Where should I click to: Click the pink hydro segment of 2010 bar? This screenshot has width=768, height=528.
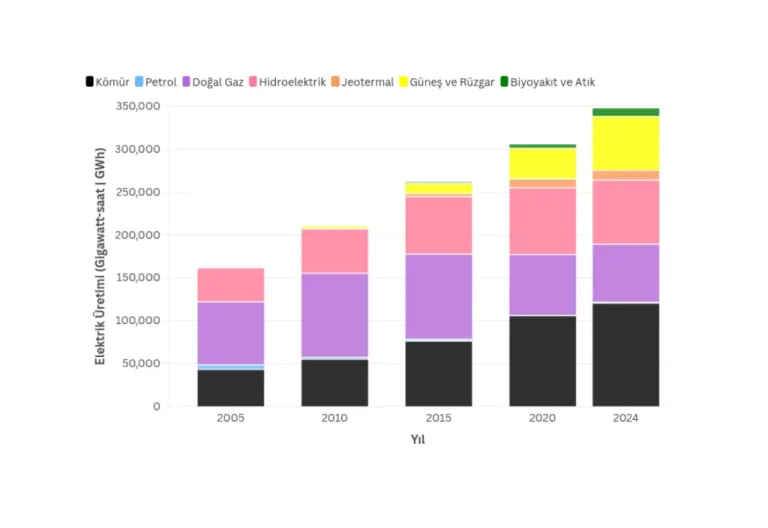click(335, 251)
